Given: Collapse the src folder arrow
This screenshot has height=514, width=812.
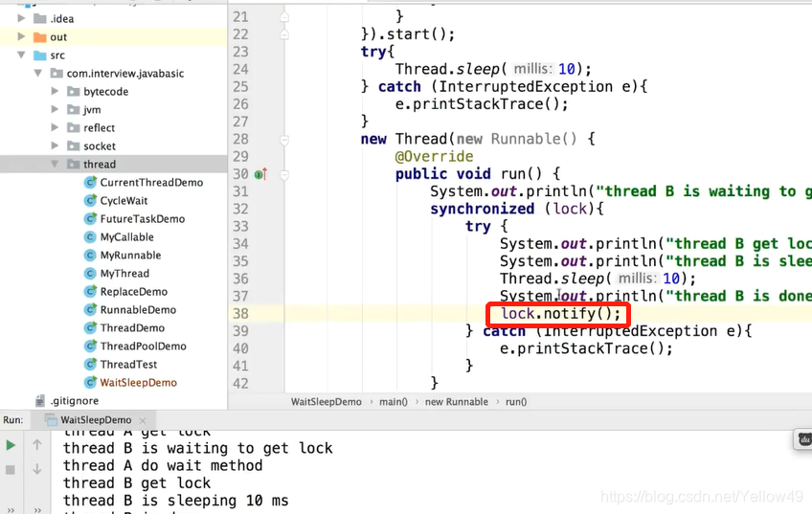Looking at the screenshot, I should pos(21,55).
